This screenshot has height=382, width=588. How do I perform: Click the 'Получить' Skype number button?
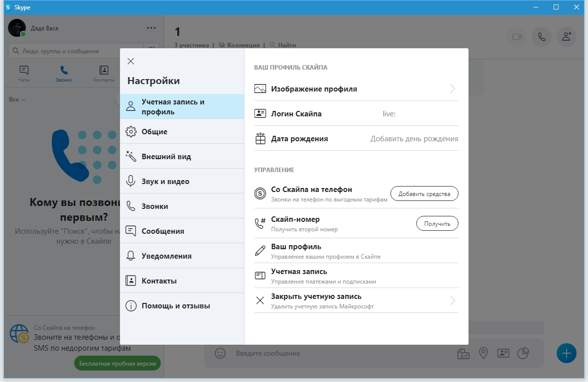(437, 224)
